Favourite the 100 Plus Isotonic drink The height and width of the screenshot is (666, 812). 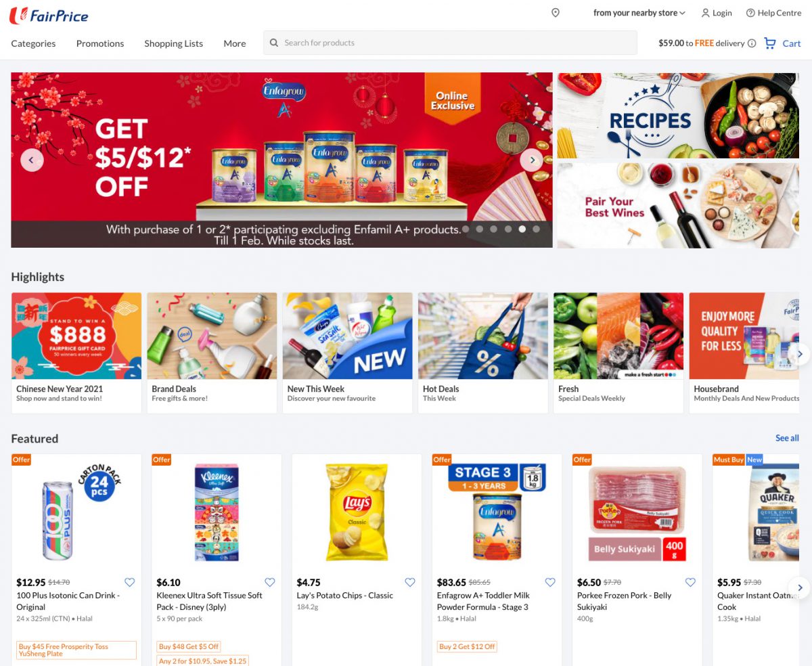coord(130,582)
